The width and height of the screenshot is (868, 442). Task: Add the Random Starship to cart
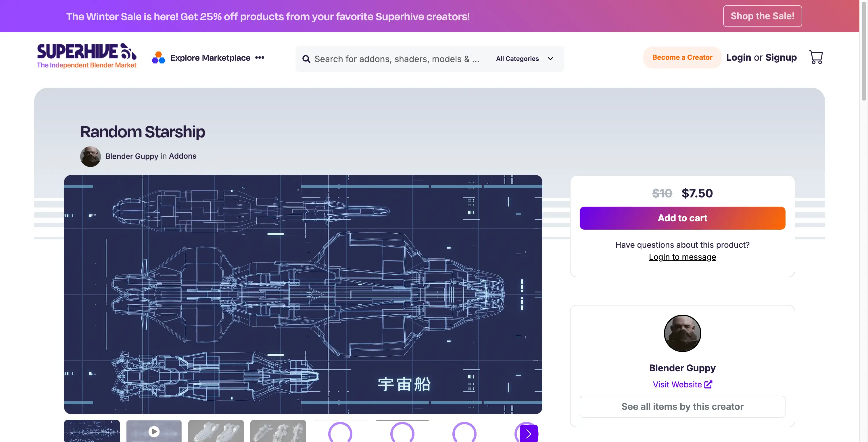pos(682,218)
